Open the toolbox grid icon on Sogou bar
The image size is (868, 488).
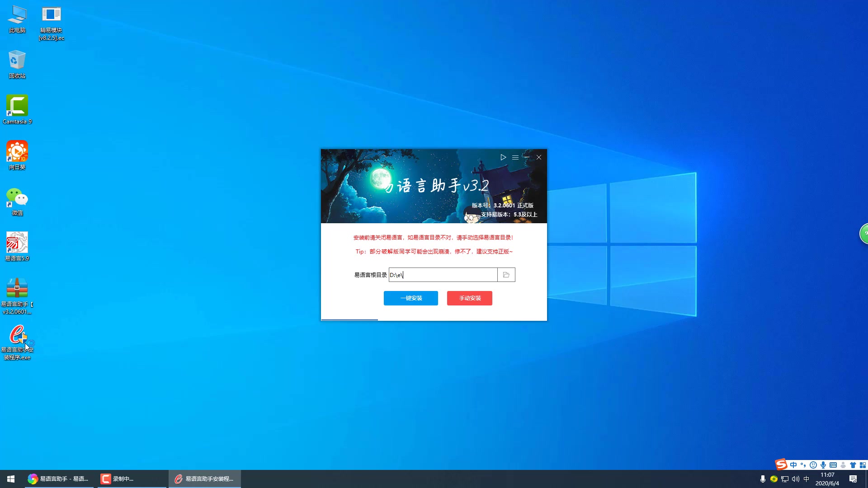point(863,465)
